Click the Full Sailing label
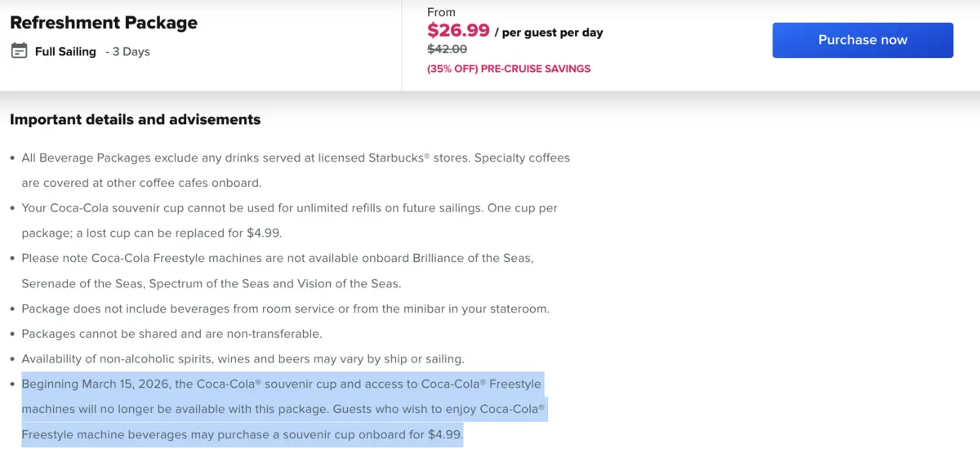This screenshot has height=471, width=980. 65,51
